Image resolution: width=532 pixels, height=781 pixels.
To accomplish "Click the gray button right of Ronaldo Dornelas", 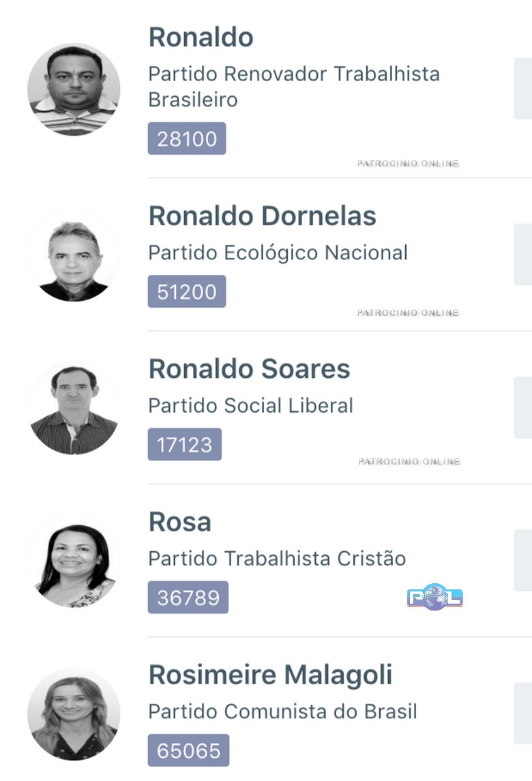I will [522, 254].
